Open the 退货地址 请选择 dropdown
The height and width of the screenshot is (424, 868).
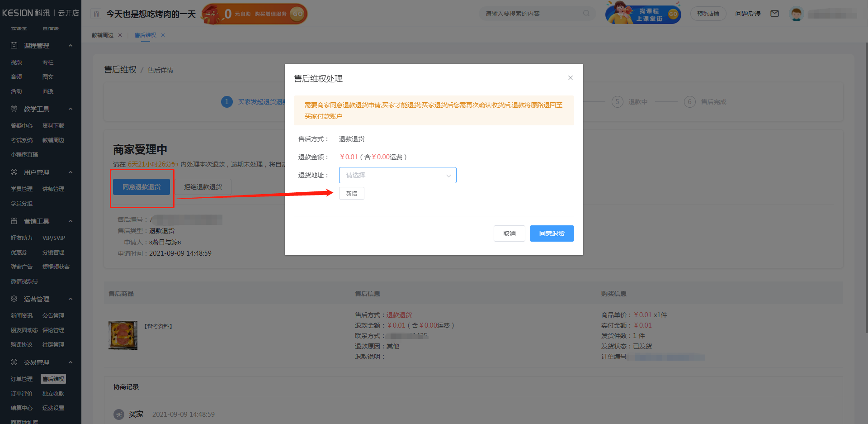397,175
